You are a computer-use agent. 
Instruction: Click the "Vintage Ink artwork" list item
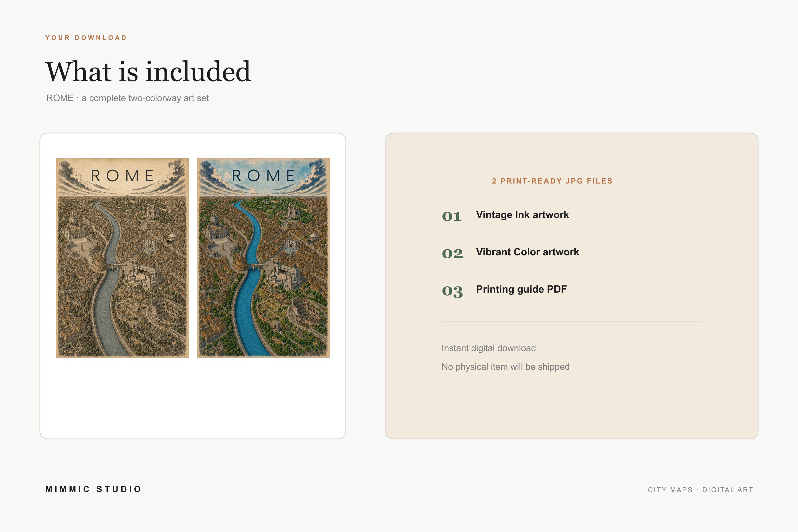click(x=522, y=215)
